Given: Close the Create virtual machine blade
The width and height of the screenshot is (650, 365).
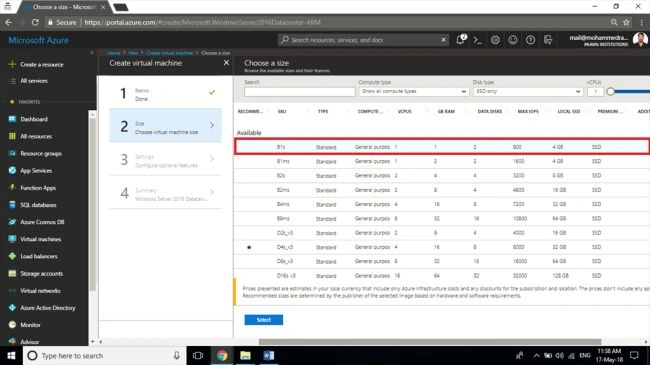Looking at the screenshot, I should pos(226,63).
